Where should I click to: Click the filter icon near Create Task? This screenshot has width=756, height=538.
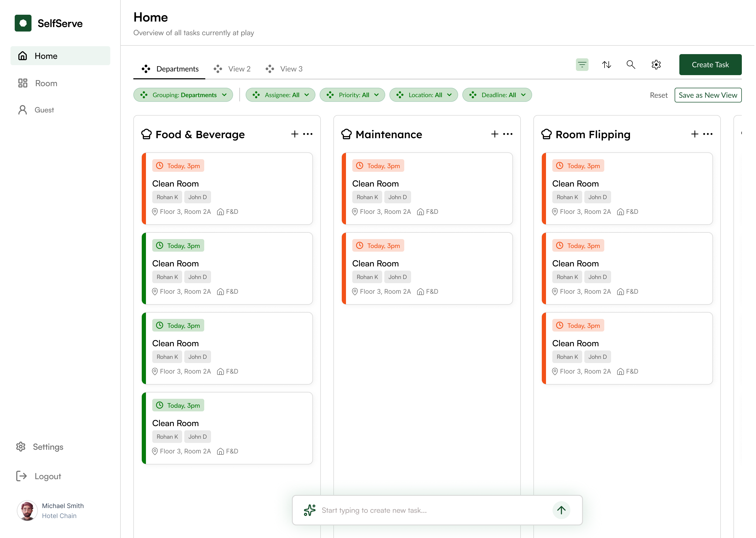[582, 64]
